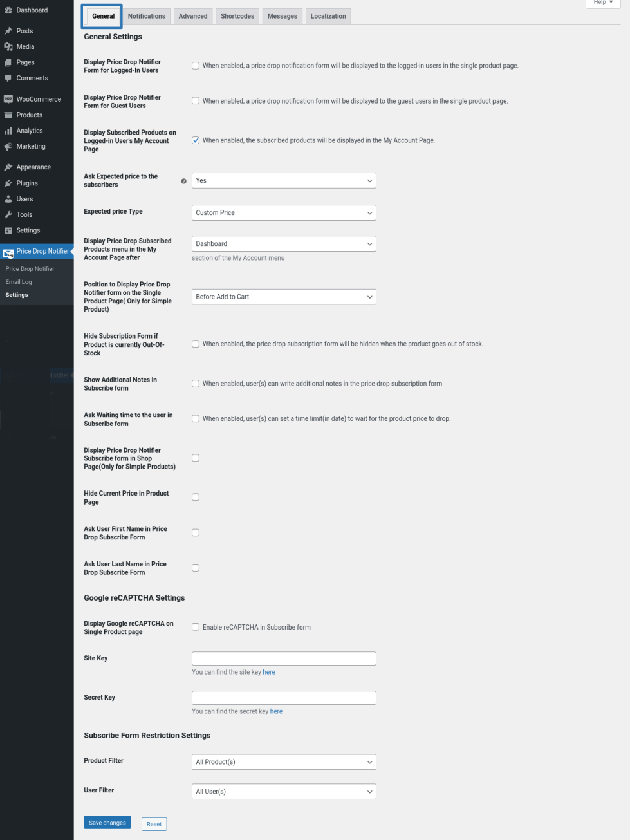Click the Reset button

pyautogui.click(x=154, y=824)
